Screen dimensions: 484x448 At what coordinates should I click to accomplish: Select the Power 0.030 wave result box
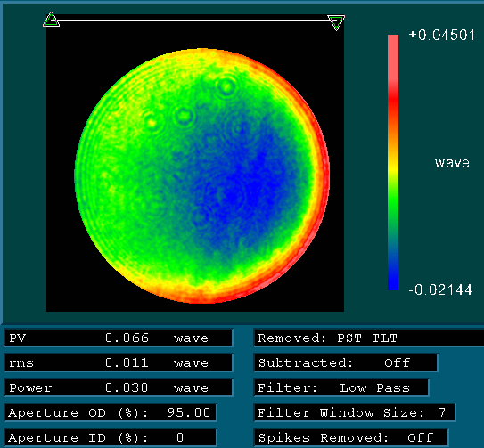119,387
